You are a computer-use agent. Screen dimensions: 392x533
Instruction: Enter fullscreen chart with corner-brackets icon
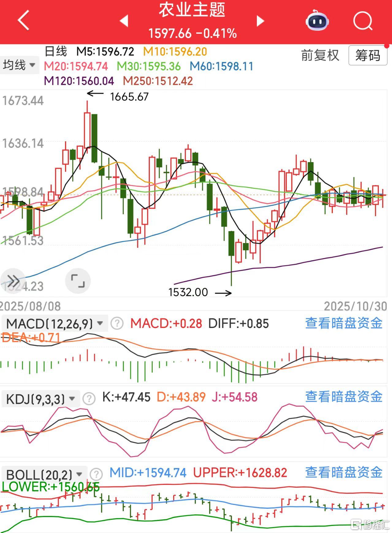click(x=78, y=281)
